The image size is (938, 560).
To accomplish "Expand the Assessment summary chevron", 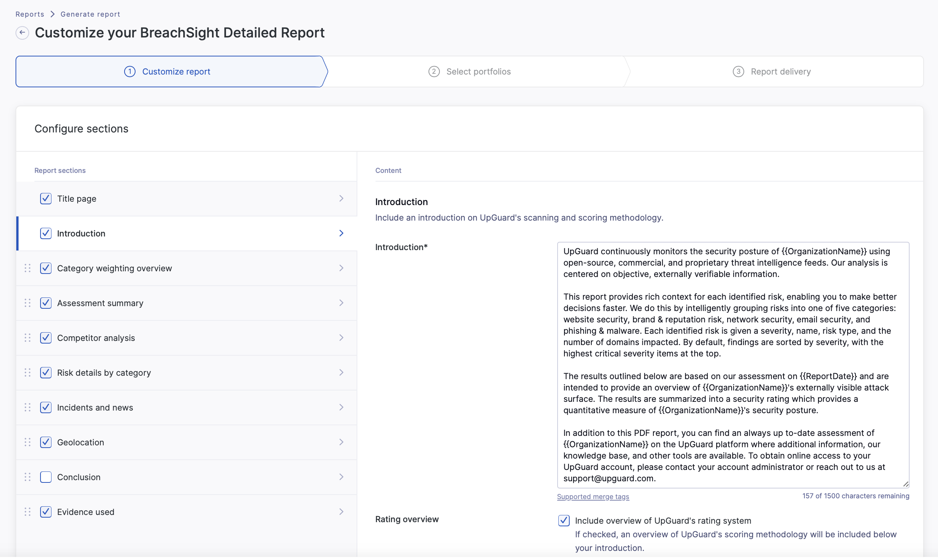I will [341, 303].
